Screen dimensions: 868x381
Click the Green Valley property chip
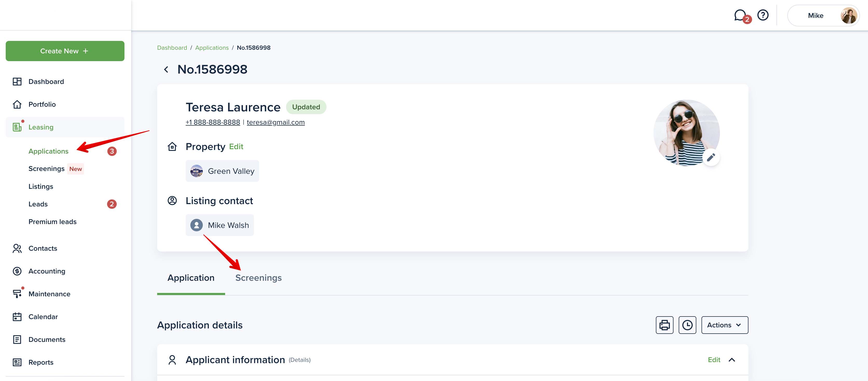coord(223,171)
